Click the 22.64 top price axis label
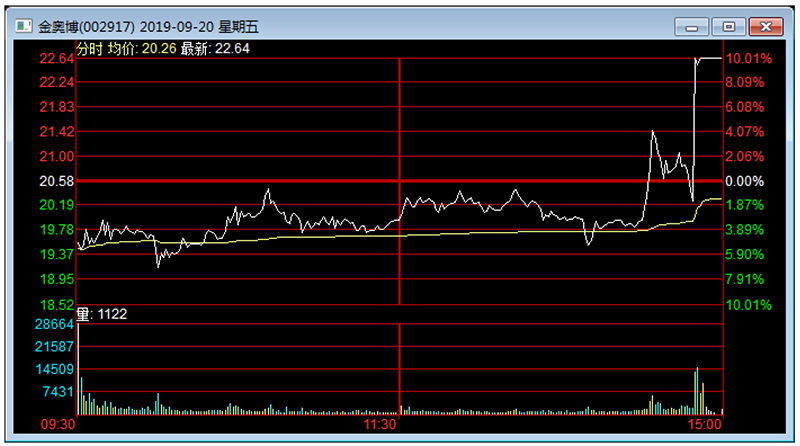The image size is (800, 446). [56, 59]
